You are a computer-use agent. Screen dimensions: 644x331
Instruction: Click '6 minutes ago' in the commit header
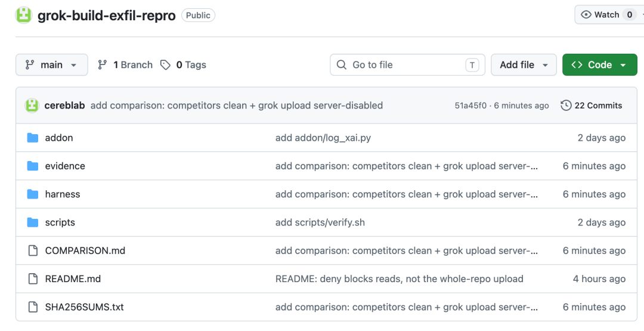point(521,106)
